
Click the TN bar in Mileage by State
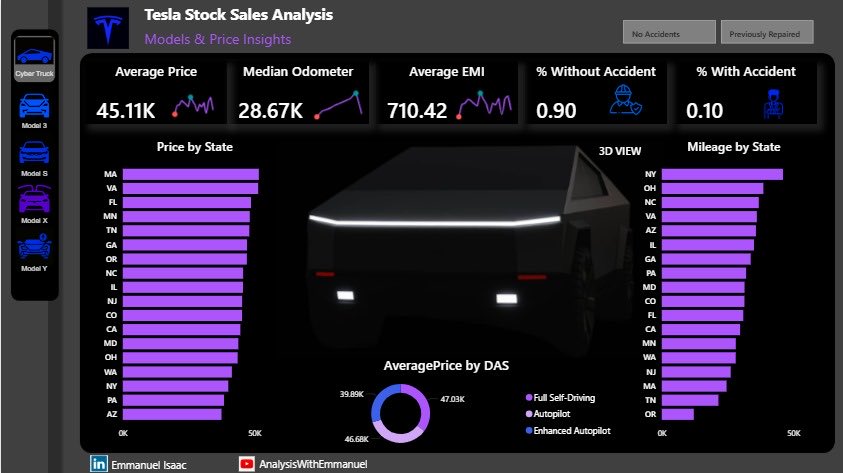(690, 400)
